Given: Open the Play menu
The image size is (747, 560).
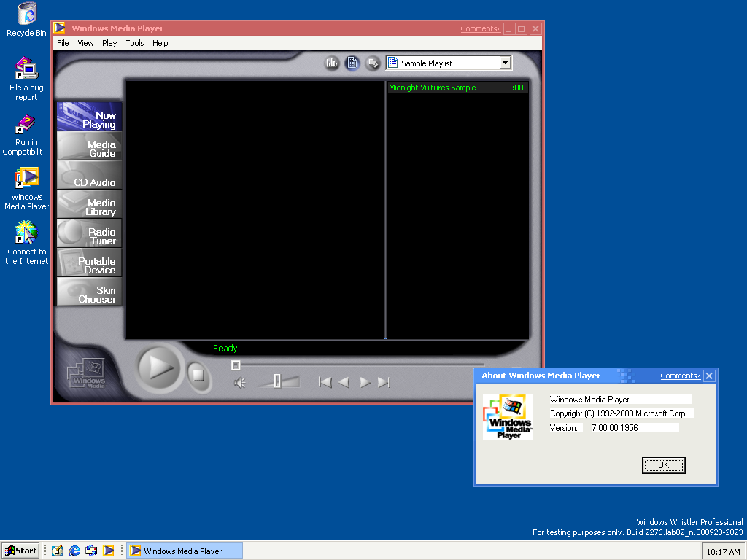Looking at the screenshot, I should (x=109, y=43).
